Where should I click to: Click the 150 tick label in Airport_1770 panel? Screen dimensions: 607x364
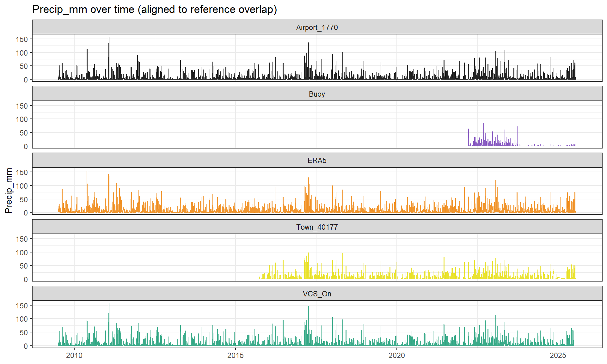tap(22, 39)
